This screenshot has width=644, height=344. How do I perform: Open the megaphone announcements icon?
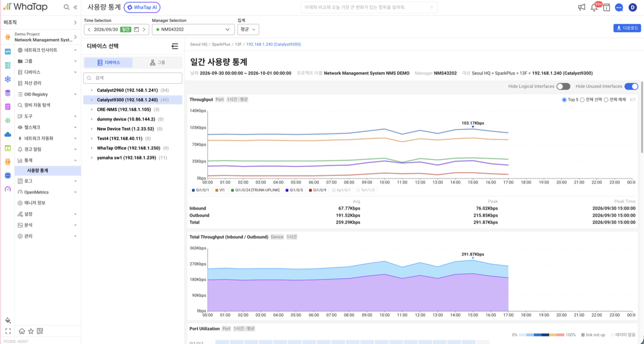[x=582, y=8]
